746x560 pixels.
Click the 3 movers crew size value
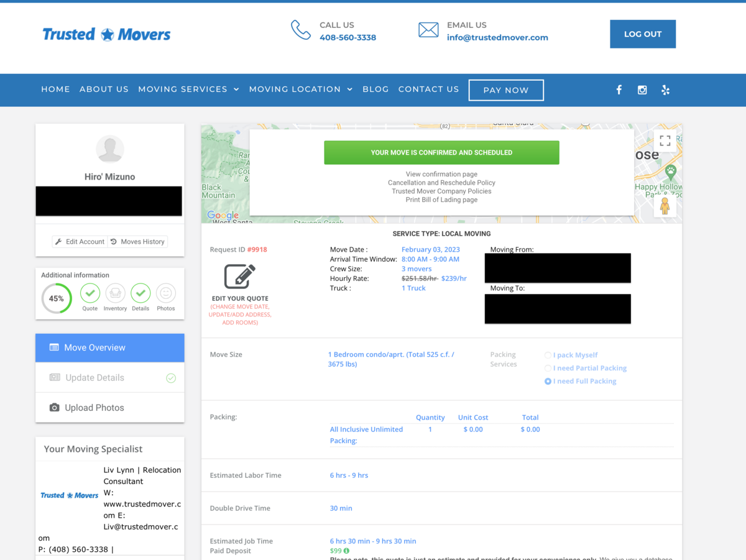417,269
